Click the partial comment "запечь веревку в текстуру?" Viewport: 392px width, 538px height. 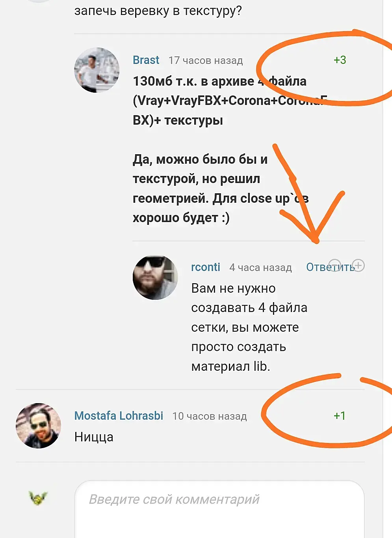tap(158, 10)
